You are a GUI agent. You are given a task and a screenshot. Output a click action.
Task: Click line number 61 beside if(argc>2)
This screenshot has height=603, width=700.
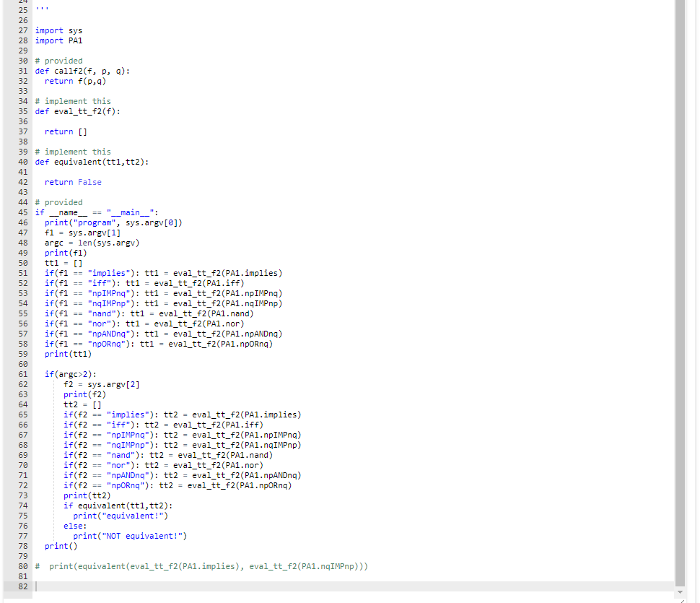[x=22, y=373]
